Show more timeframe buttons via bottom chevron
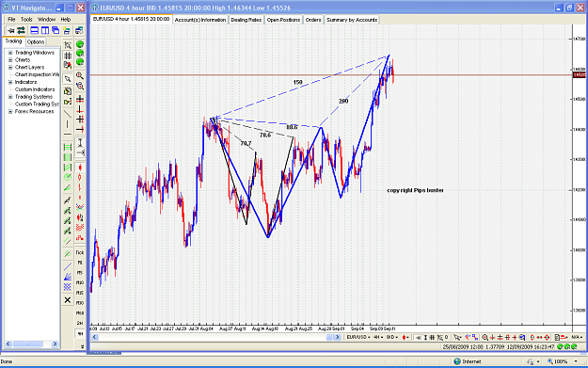Image resolution: width=588 pixels, height=368 pixels. pos(82,346)
